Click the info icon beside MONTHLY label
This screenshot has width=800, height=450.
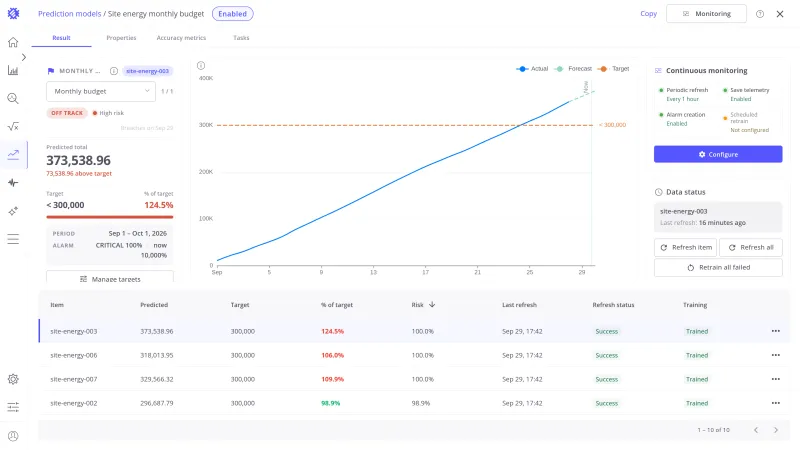pyautogui.click(x=114, y=71)
